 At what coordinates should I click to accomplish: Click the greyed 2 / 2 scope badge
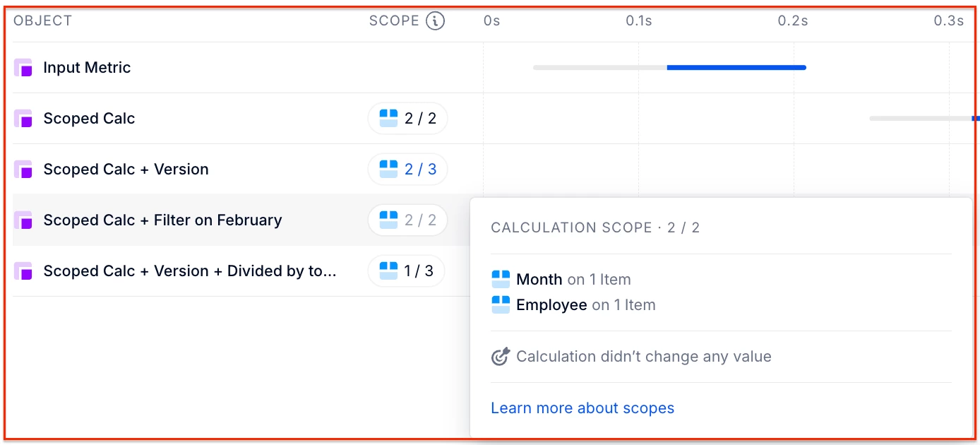408,220
